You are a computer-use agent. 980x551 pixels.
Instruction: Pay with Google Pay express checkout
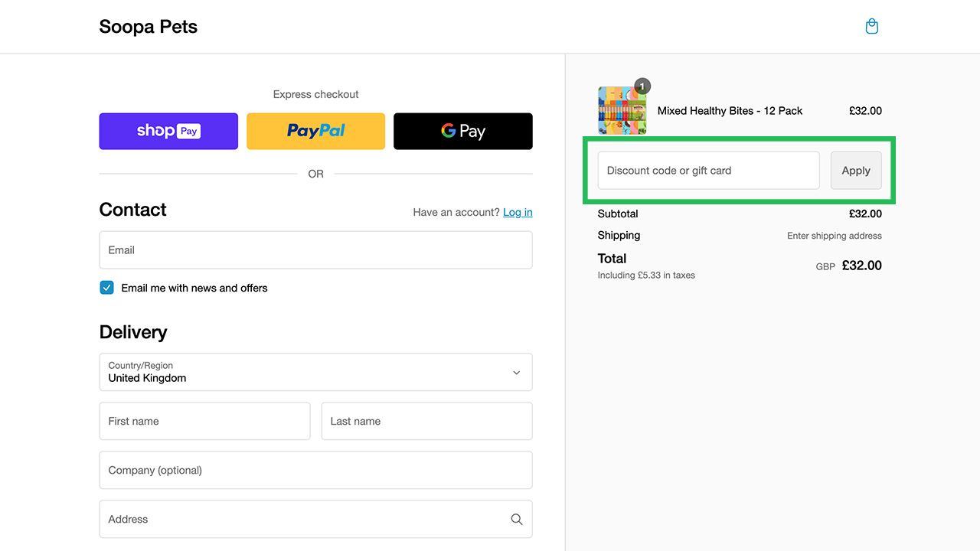(x=463, y=131)
